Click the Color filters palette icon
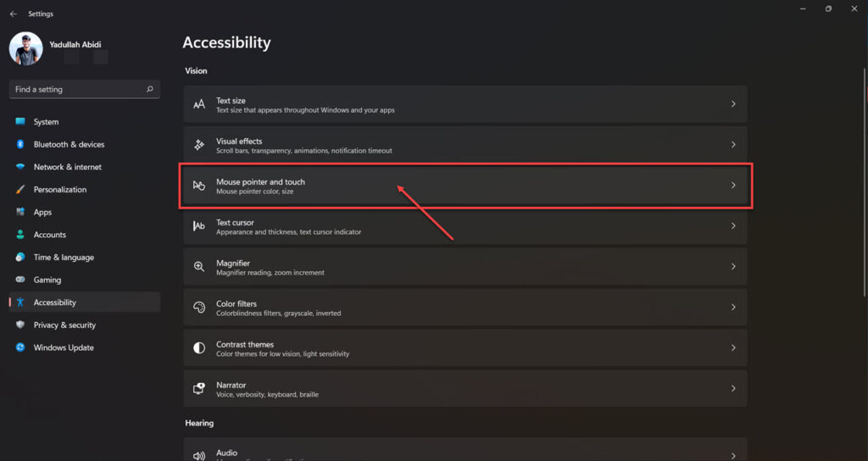This screenshot has height=461, width=868. (198, 307)
